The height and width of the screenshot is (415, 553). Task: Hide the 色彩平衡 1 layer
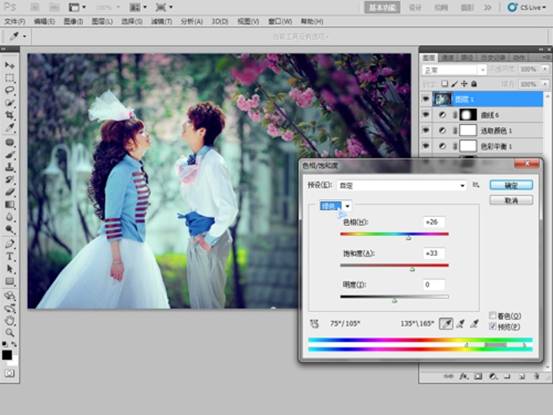tap(426, 146)
